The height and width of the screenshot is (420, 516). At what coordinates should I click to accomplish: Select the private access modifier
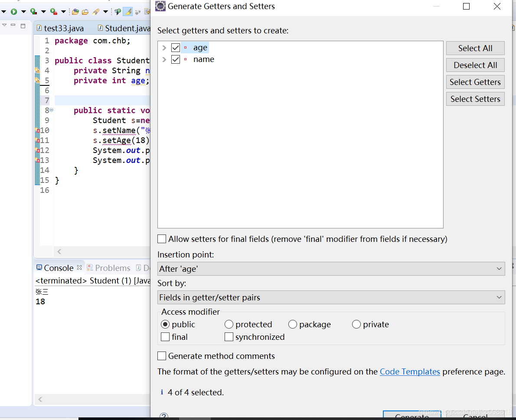click(x=356, y=325)
